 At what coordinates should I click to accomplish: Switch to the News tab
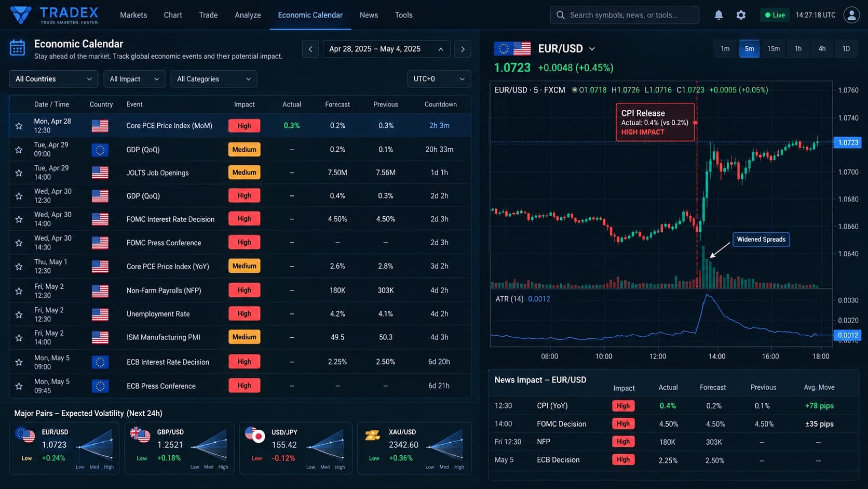tap(369, 15)
